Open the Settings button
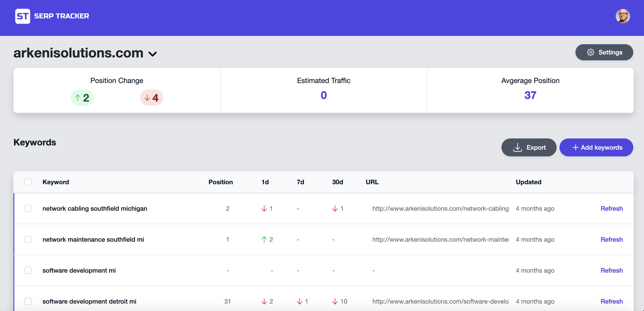This screenshot has width=644, height=311. click(x=604, y=52)
